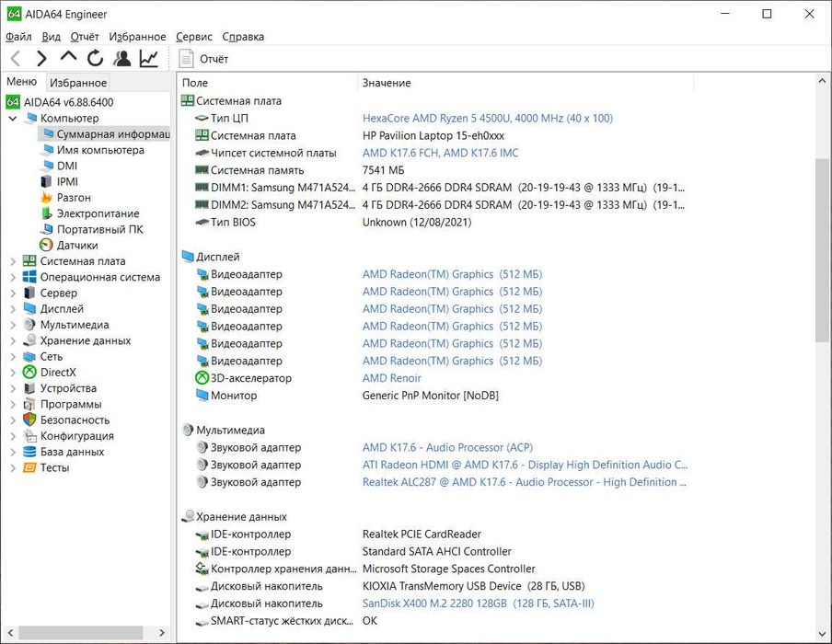
Task: Open the Разгон flame icon item
Action: click(x=46, y=197)
